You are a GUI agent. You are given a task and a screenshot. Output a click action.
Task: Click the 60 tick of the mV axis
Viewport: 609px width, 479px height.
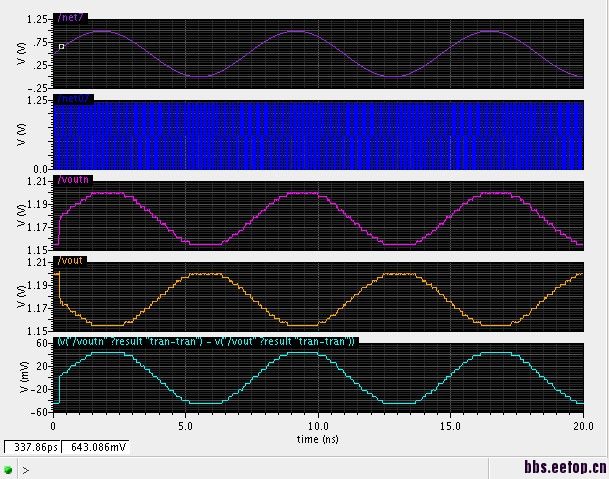[42, 343]
